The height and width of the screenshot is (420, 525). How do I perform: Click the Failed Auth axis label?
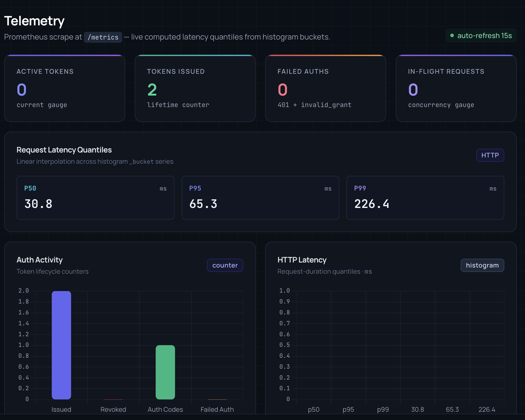[217, 409]
